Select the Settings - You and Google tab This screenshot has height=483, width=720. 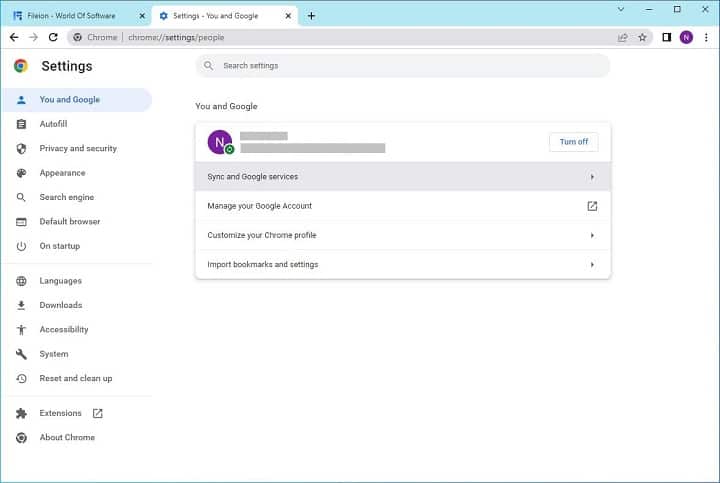tap(225, 16)
